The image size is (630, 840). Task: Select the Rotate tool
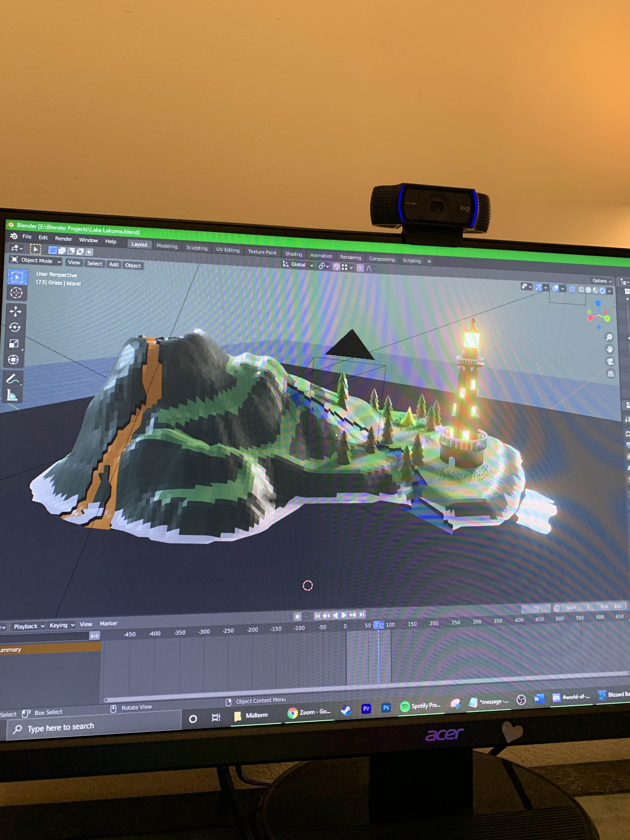[x=14, y=327]
